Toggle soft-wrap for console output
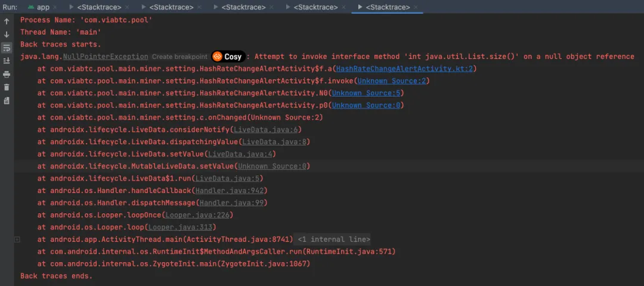644x286 pixels. click(7, 48)
